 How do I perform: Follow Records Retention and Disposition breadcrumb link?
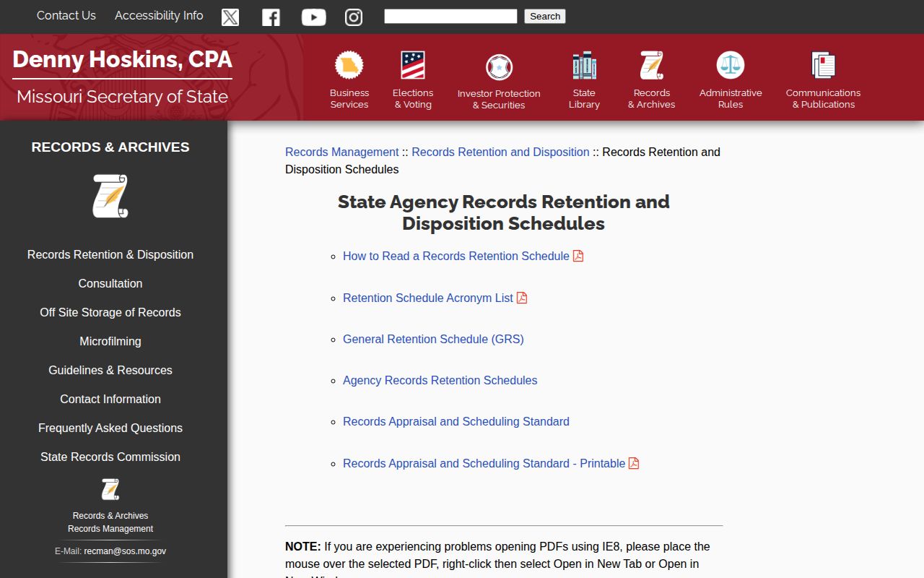(x=501, y=152)
